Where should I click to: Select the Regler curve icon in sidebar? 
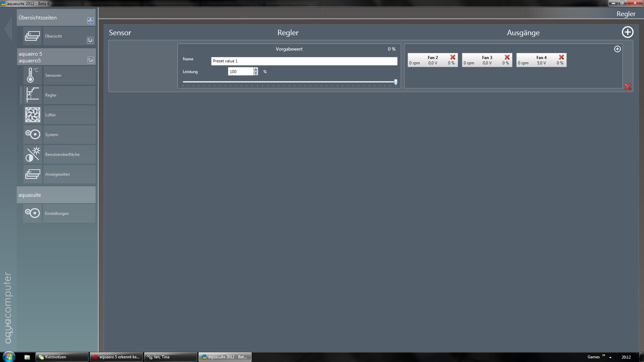click(x=33, y=95)
